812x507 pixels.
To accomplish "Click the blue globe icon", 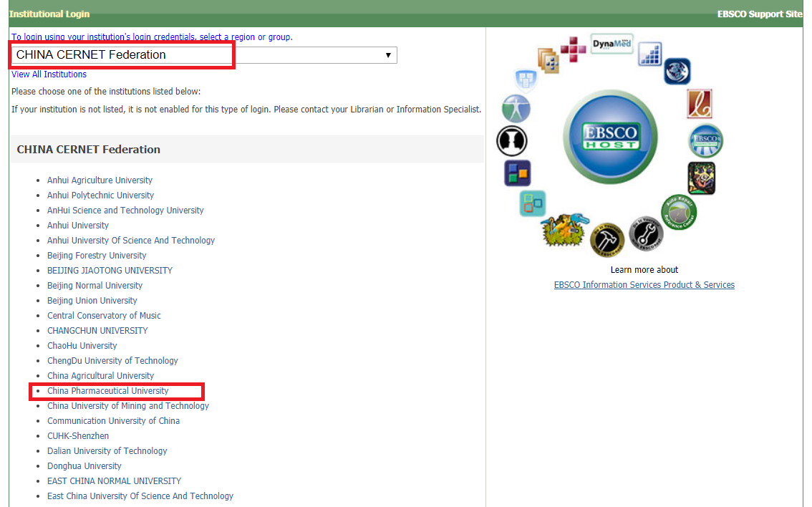I will 677,72.
